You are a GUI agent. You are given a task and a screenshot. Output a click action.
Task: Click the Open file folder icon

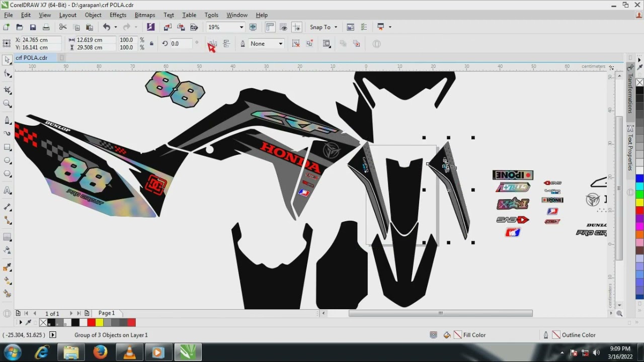(x=19, y=27)
